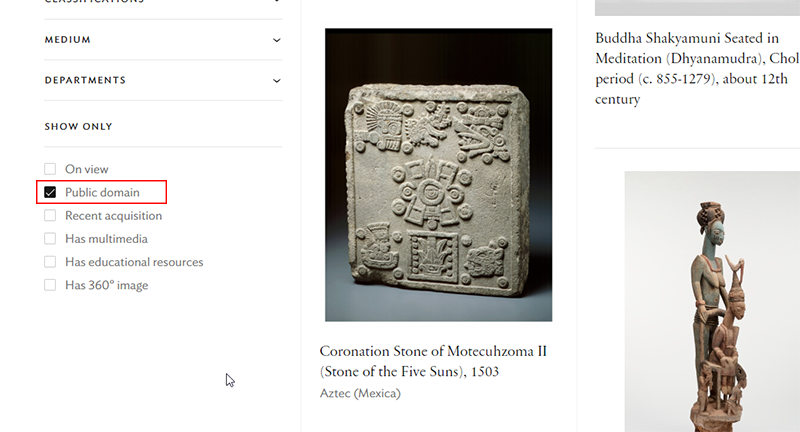Click the Medium filter chevron arrow
This screenshot has width=800, height=432.
[277, 40]
